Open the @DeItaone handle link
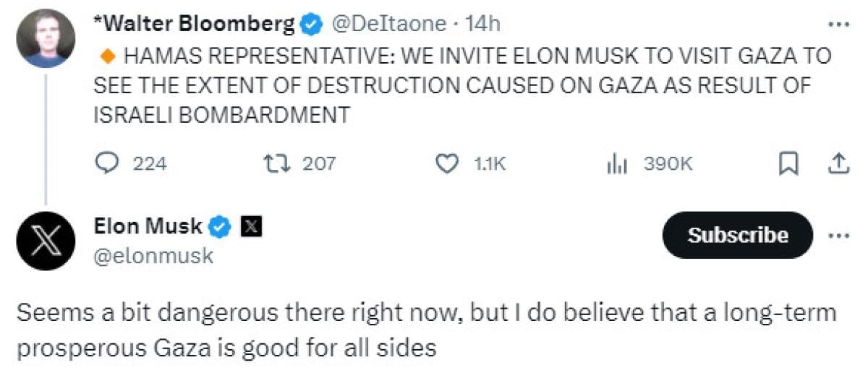This screenshot has width=868, height=386. 388,25
